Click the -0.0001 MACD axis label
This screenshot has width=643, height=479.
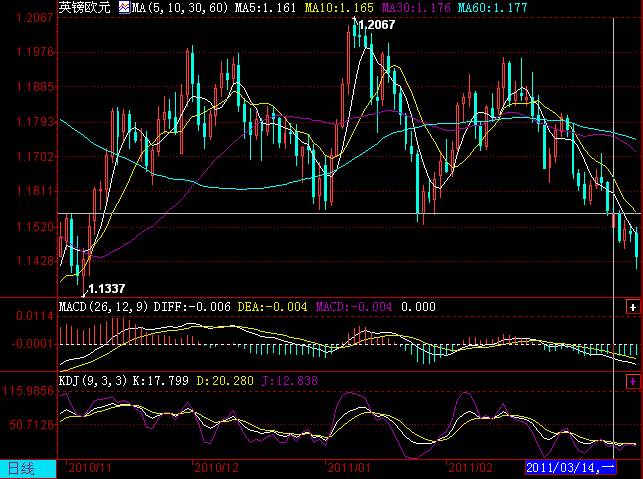pos(32,344)
